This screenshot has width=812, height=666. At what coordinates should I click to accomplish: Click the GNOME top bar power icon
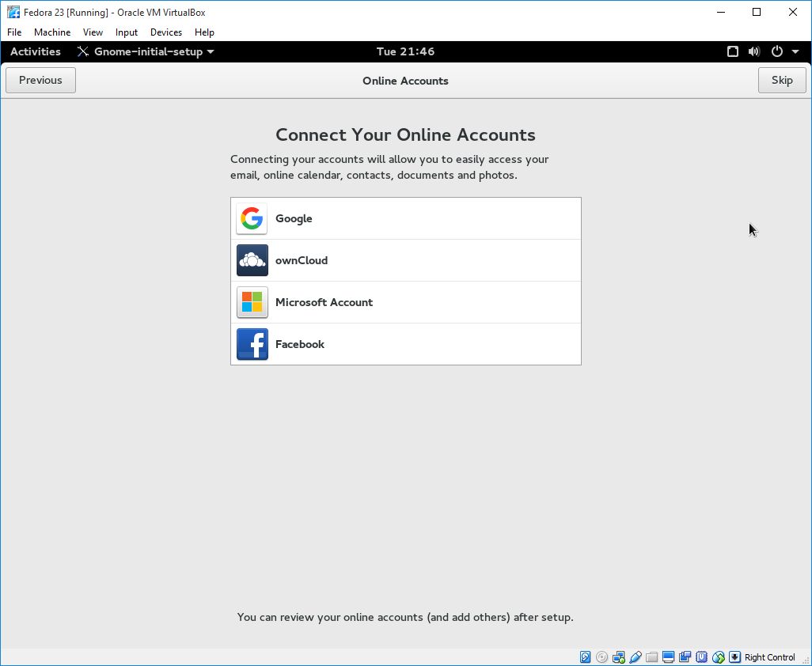tap(777, 51)
